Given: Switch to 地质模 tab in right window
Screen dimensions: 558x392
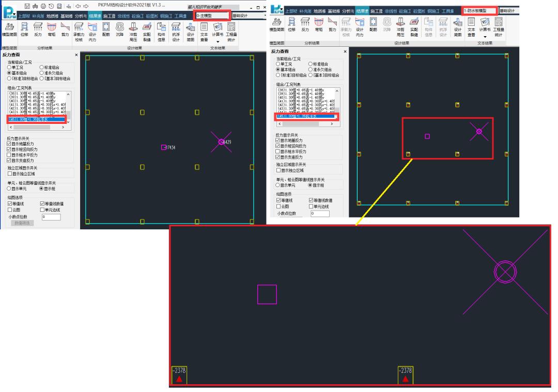Looking at the screenshot, I should [320, 11].
